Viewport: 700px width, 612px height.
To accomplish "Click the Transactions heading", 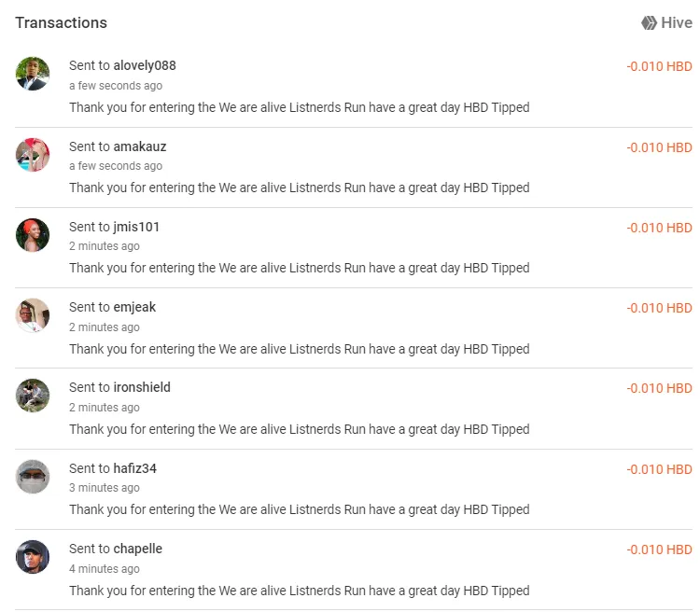I will 61,22.
